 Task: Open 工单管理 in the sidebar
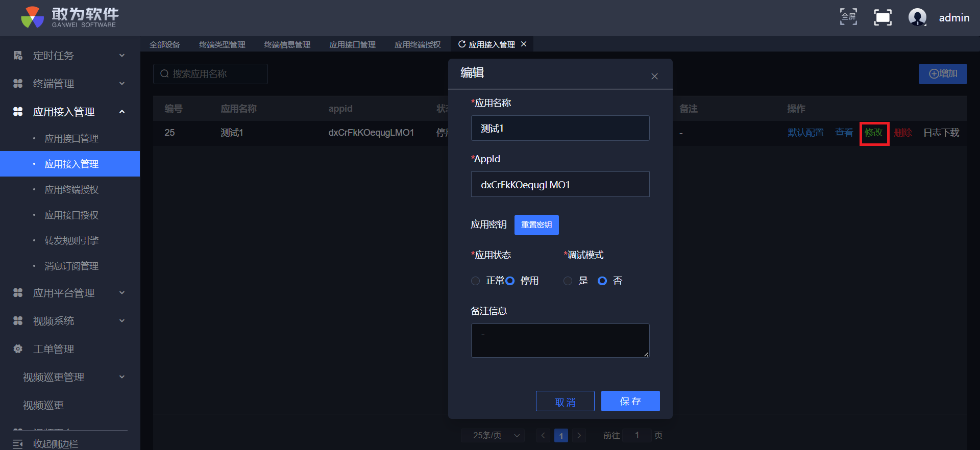(54, 349)
